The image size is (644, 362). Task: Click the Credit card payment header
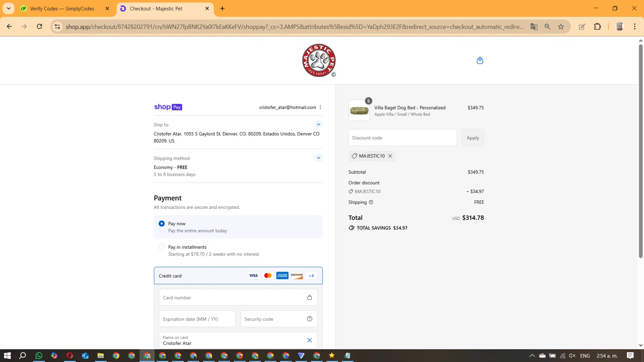coord(238,276)
